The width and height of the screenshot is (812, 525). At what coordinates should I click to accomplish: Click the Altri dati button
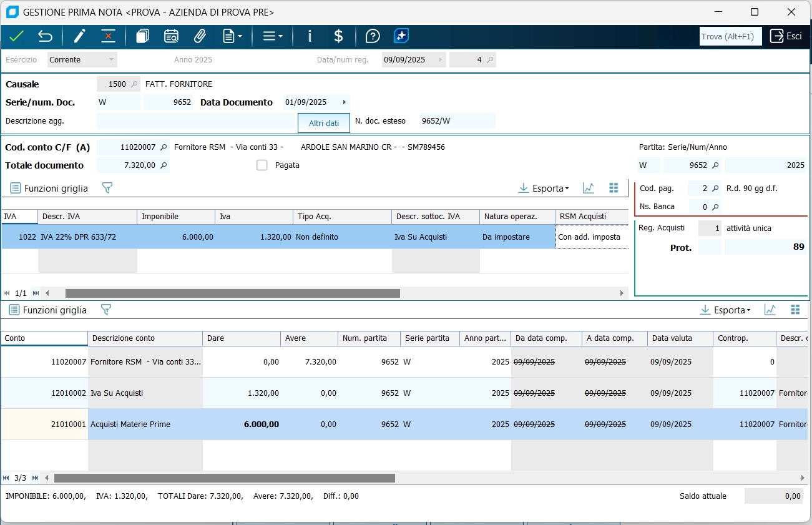pyautogui.click(x=324, y=123)
